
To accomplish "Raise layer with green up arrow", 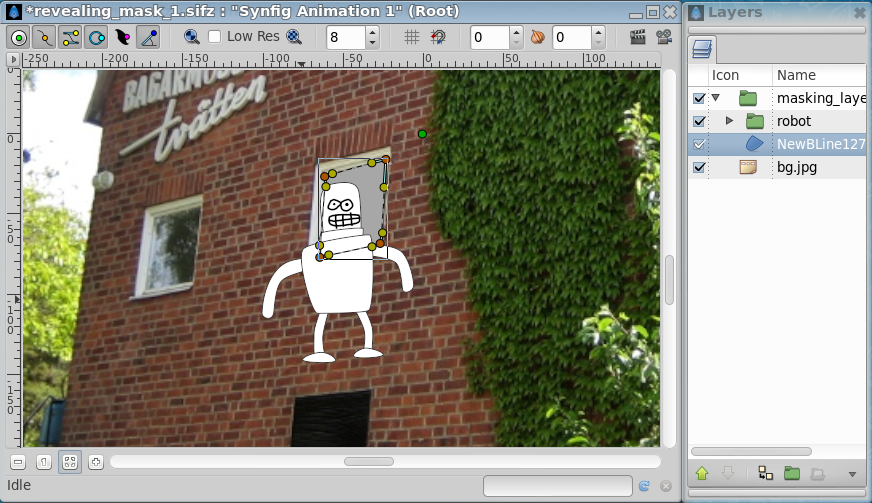I will (702, 474).
